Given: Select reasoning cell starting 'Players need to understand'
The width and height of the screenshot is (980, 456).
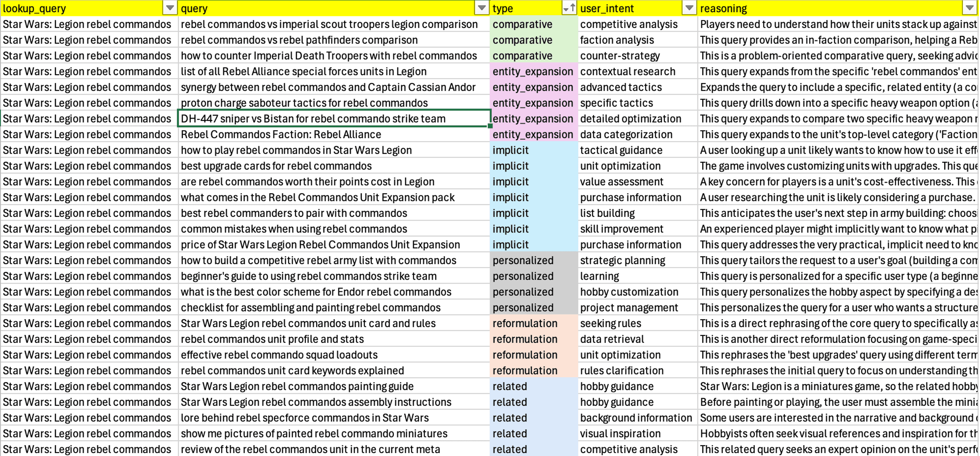Looking at the screenshot, I should click(839, 24).
